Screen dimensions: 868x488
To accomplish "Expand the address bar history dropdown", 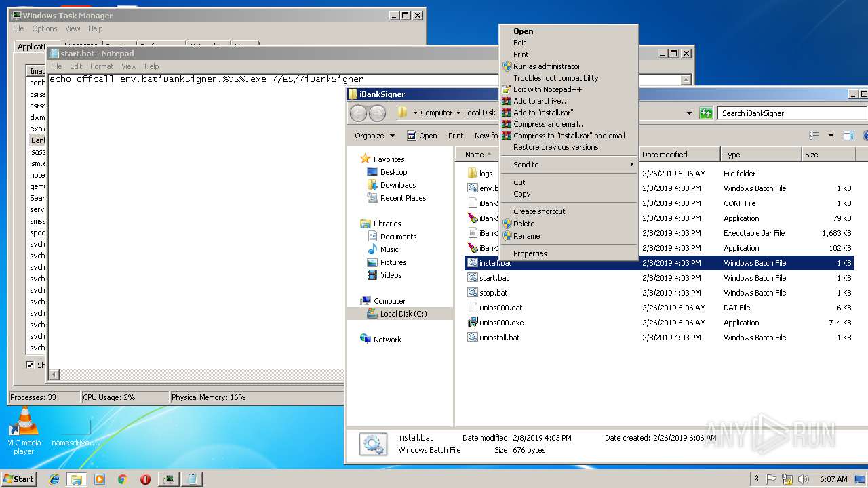I will (x=689, y=113).
